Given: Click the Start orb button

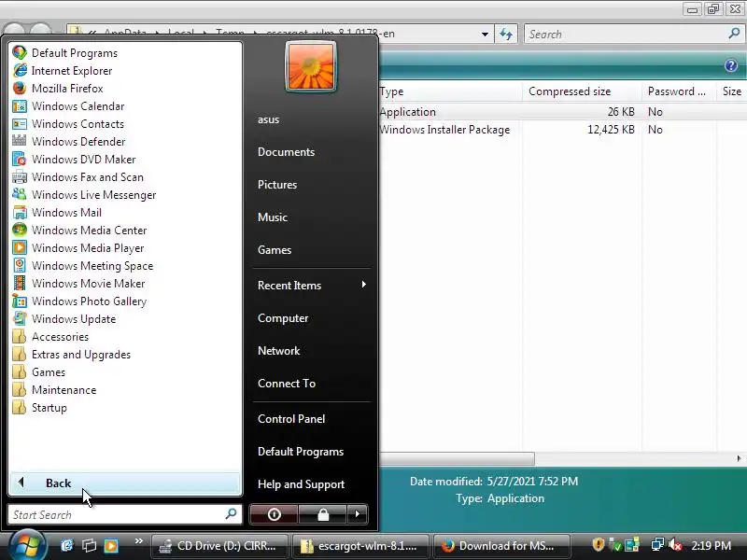Looking at the screenshot, I should [27, 545].
